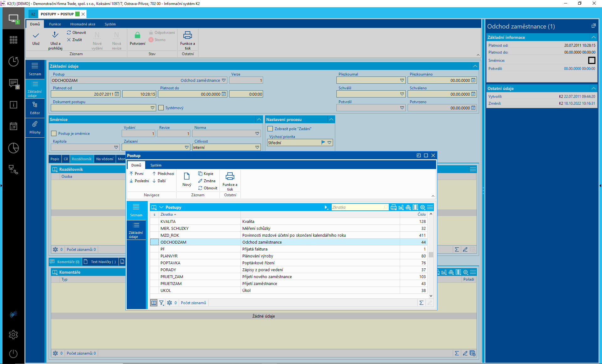Enable Postup je směrnice checkbox

[x=54, y=134]
